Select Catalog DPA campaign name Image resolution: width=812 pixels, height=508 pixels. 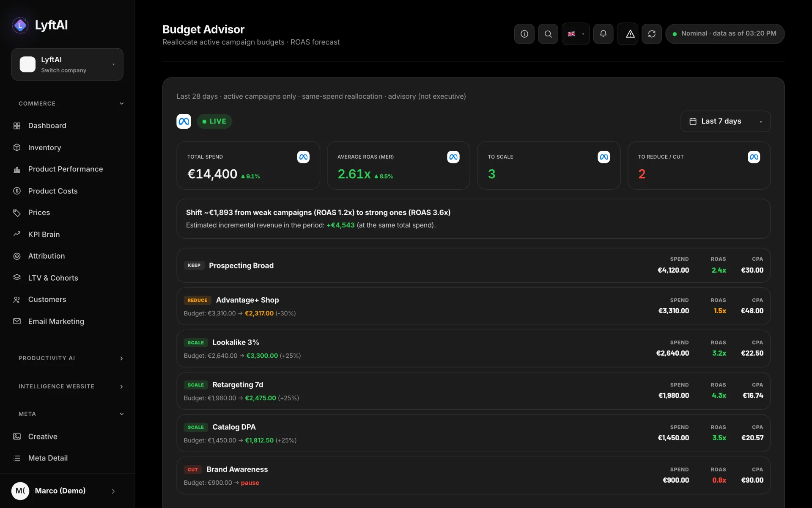coord(234,427)
